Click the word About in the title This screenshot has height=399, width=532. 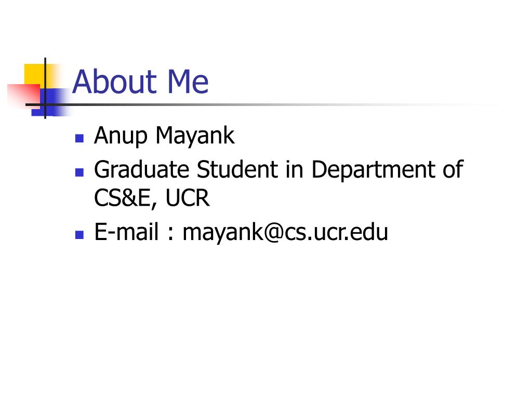click(114, 82)
